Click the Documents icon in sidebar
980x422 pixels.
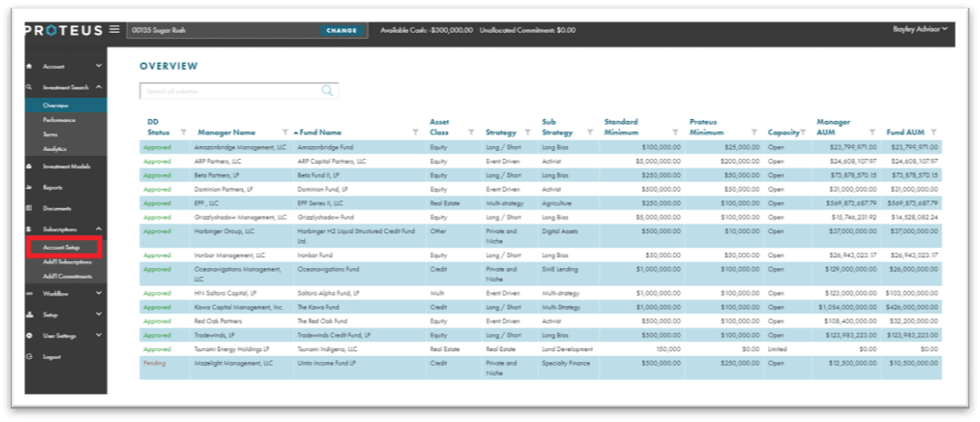(30, 208)
